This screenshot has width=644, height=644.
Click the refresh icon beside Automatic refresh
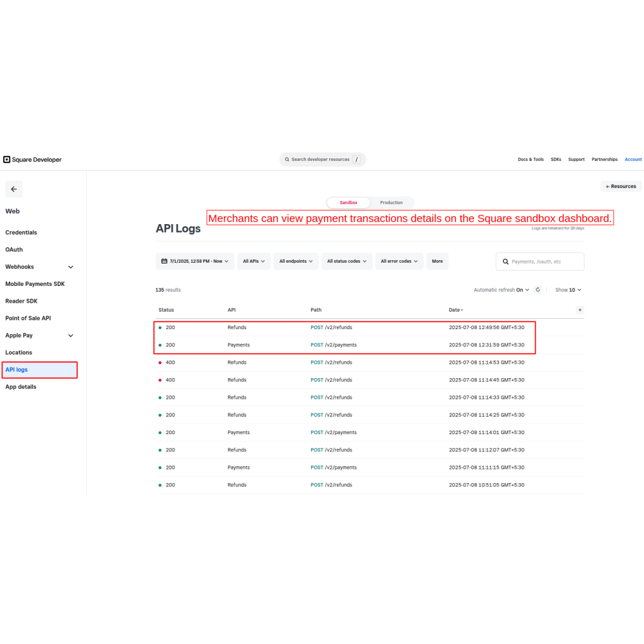538,290
